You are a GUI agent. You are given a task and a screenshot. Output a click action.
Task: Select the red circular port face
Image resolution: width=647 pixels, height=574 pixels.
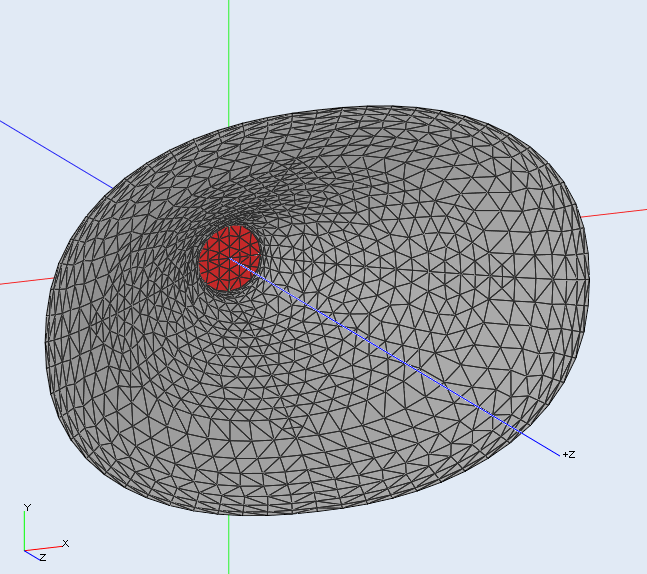coord(229,258)
